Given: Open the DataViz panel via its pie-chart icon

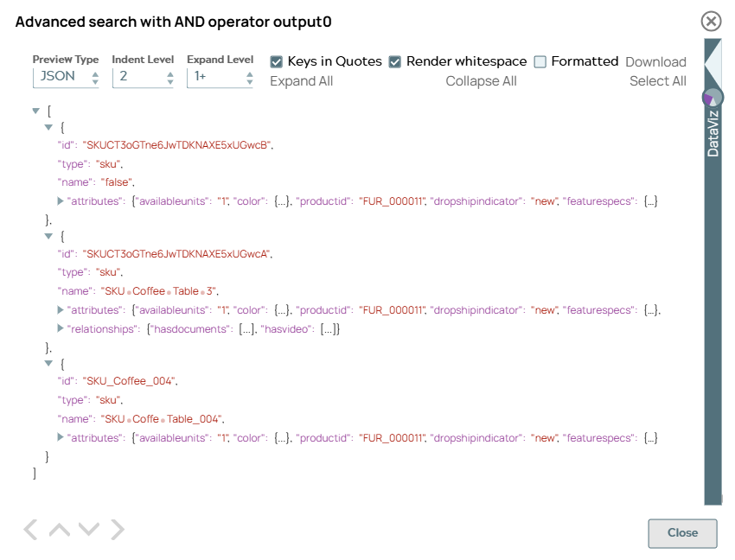Looking at the screenshot, I should coord(711,97).
